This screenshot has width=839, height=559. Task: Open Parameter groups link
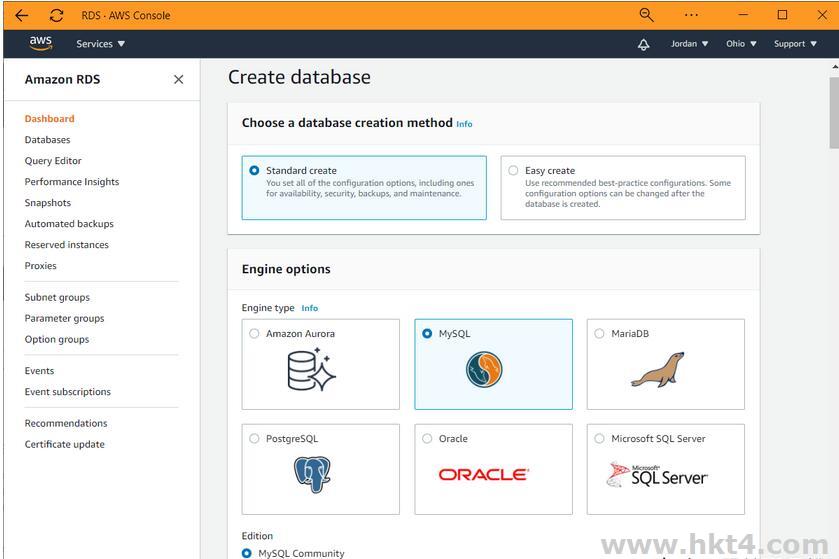click(64, 318)
